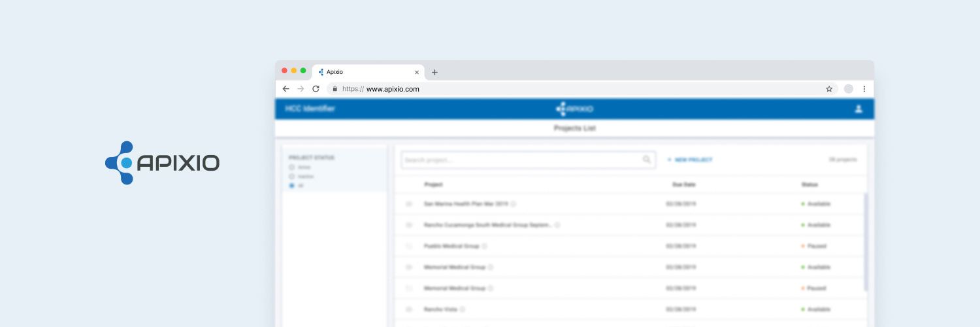Click info icon next to Pueblo Medical Group

click(485, 246)
